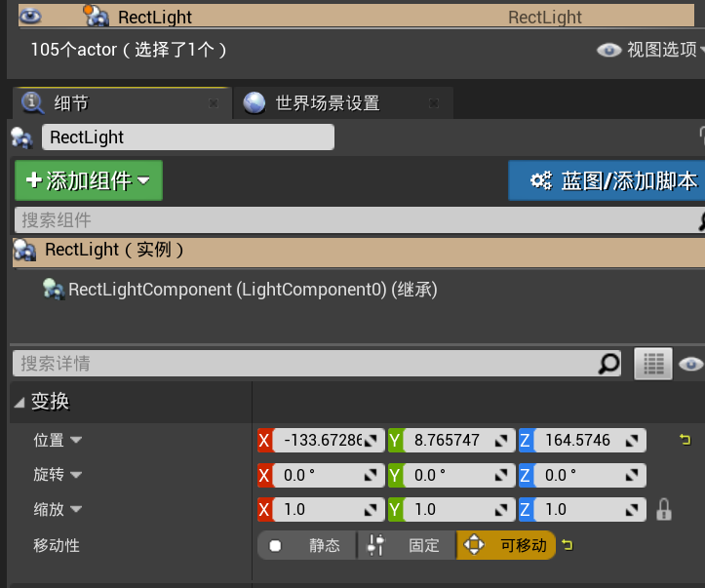Click spinner arrow on location X field
The image size is (705, 588).
[x=371, y=441]
